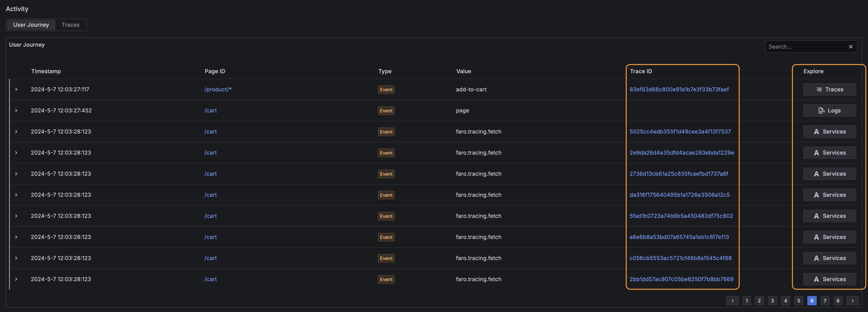Click the Event type badge on the /cart page row
This screenshot has height=312, width=868.
tap(386, 110)
